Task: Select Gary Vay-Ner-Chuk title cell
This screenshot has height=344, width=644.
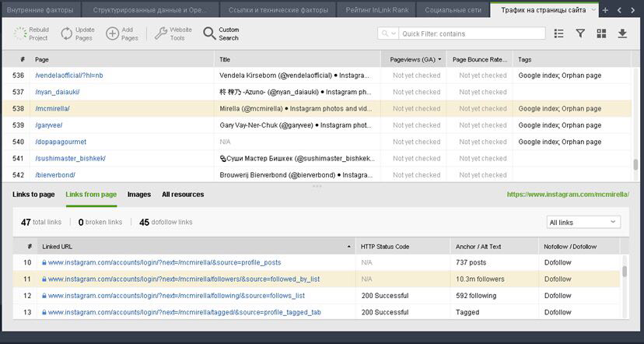Action: [x=298, y=125]
